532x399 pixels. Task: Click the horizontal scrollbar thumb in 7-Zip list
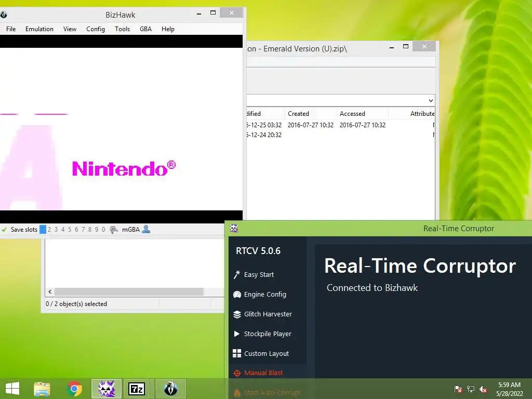point(129,291)
